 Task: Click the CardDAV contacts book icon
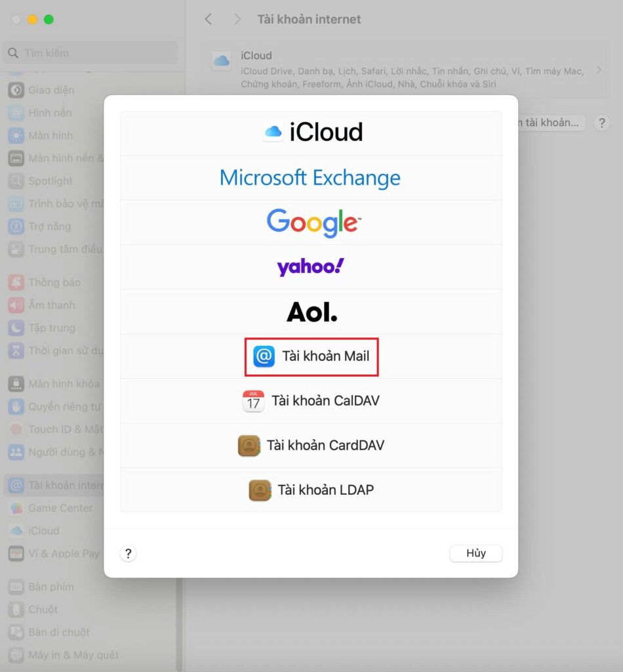(x=249, y=446)
